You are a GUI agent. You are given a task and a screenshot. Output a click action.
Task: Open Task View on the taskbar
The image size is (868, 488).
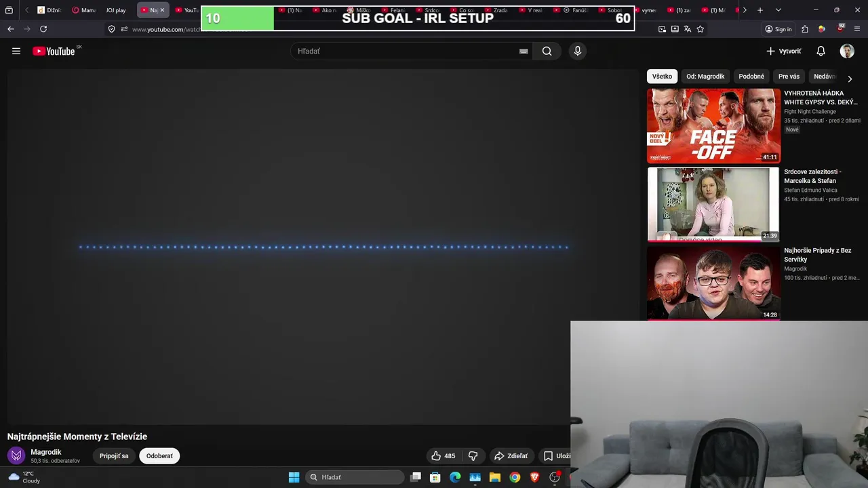[x=416, y=477]
